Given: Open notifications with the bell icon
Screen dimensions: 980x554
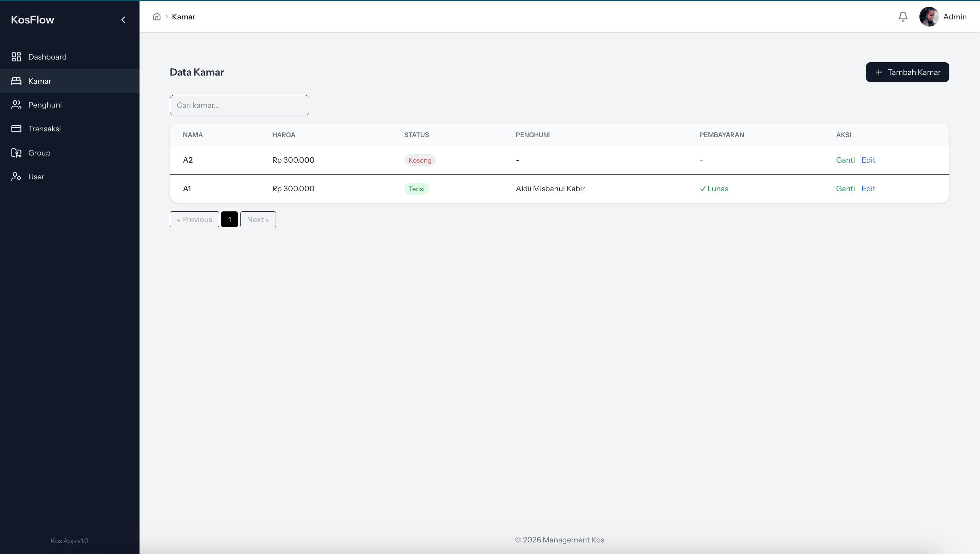Looking at the screenshot, I should (903, 17).
